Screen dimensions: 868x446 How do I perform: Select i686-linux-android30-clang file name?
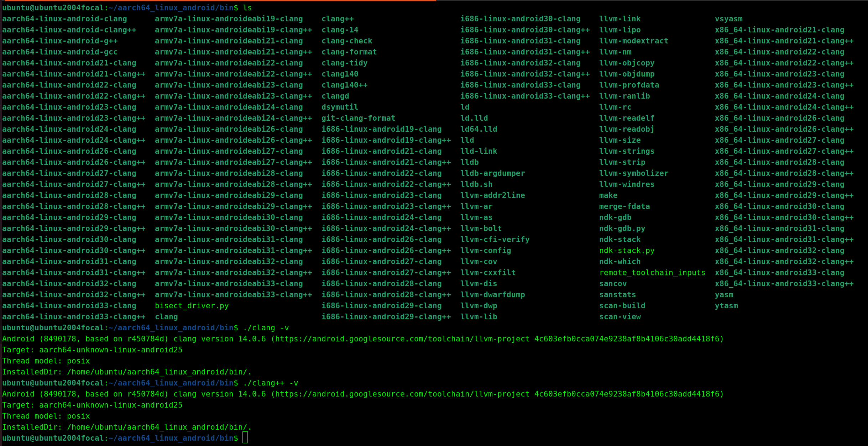click(x=520, y=19)
